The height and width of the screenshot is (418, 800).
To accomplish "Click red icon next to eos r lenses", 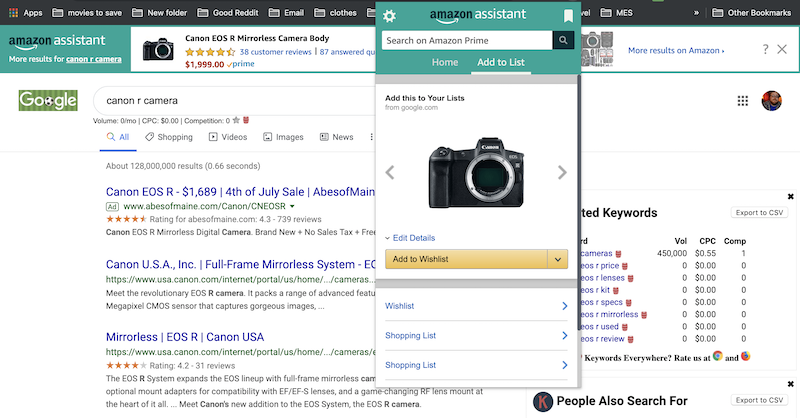I will tap(631, 278).
